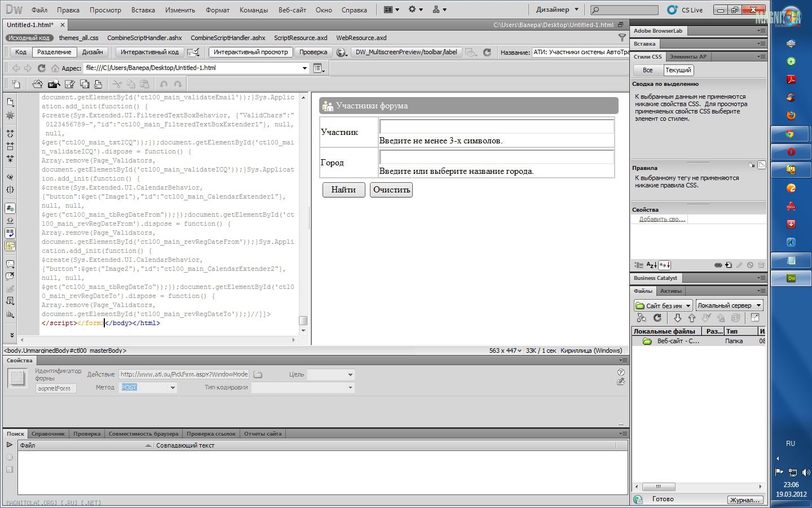Open the Вставка menu
The width and height of the screenshot is (812, 508).
pyautogui.click(x=143, y=10)
